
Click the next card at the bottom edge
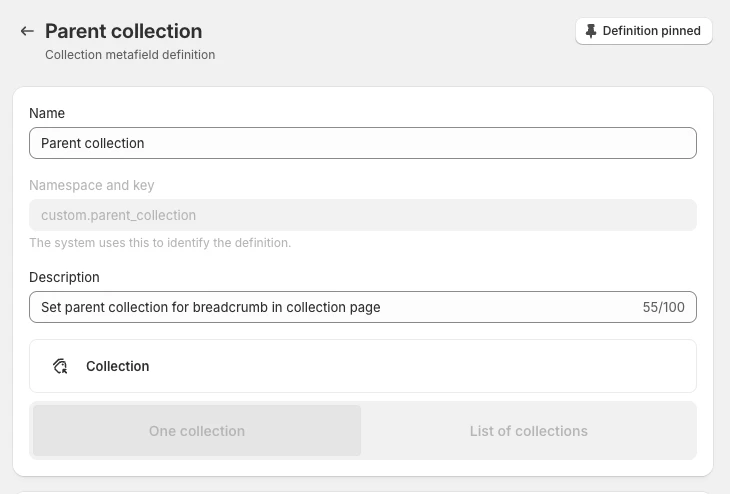coord(362,491)
